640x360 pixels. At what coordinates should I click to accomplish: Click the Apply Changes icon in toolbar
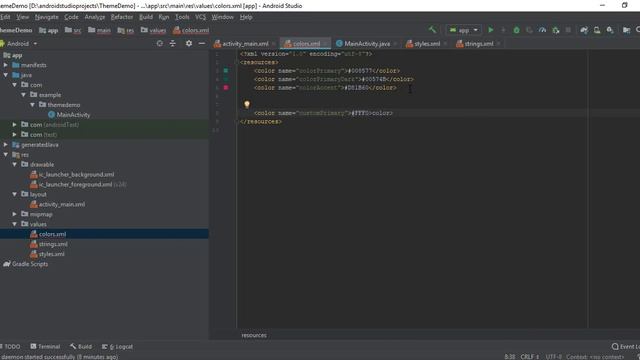(x=503, y=30)
